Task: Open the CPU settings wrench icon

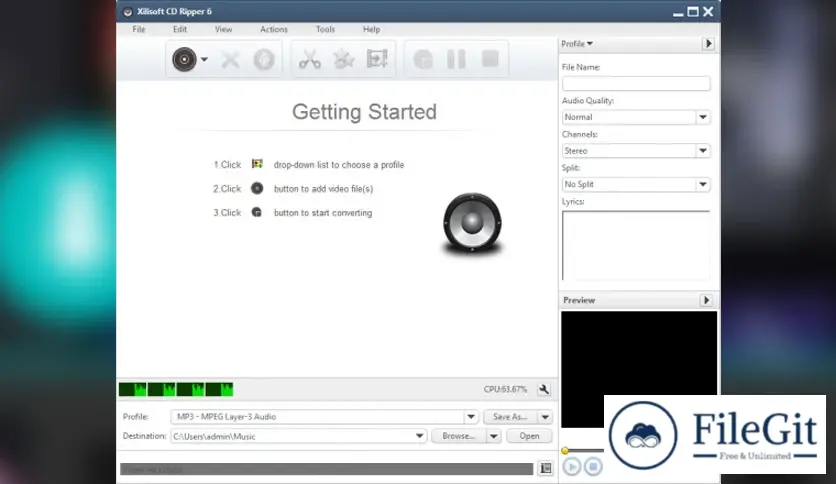Action: (x=544, y=390)
